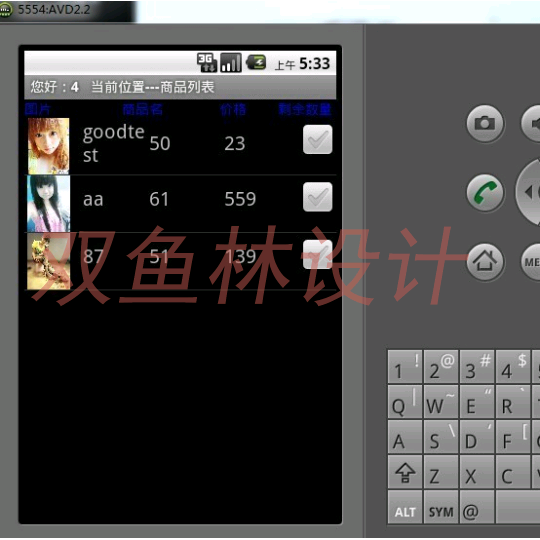Screen dimensions: 540x540
Task: Check the box for goodtest product
Action: (318, 139)
